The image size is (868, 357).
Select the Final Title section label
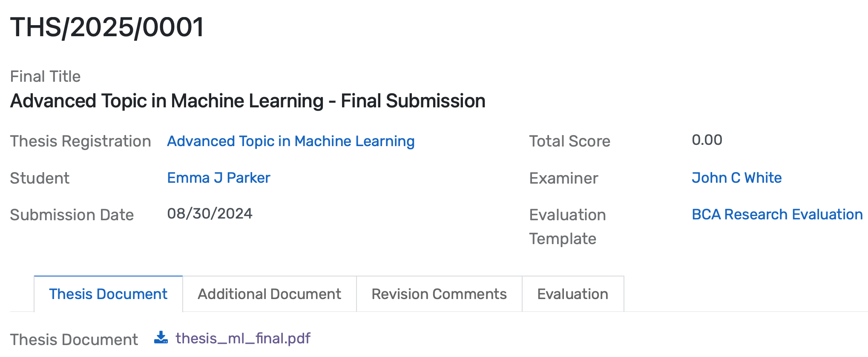46,76
